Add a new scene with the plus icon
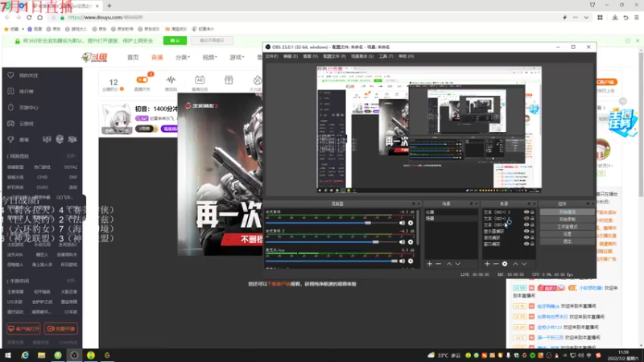Image resolution: width=644 pixels, height=362 pixels. 429,264
